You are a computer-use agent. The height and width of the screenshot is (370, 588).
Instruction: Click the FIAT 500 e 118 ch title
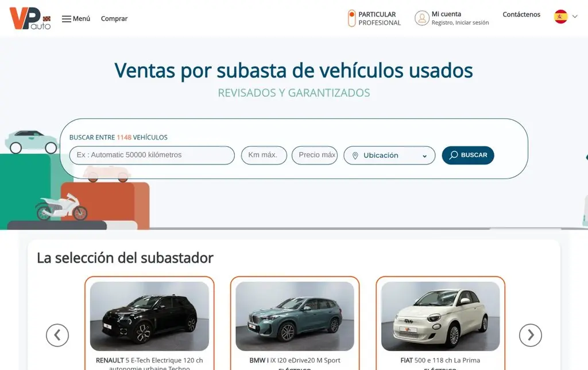pos(440,360)
